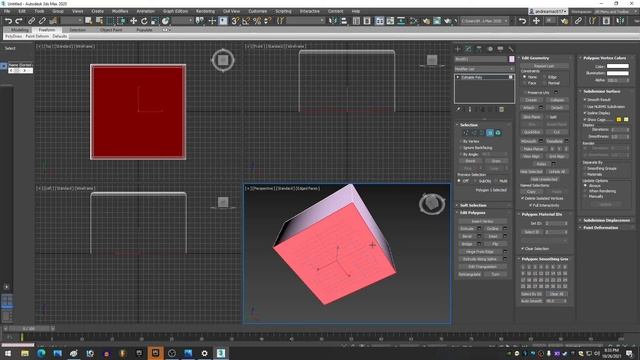Open the Customize menu
The width and height of the screenshot is (640, 360).
click(x=258, y=11)
